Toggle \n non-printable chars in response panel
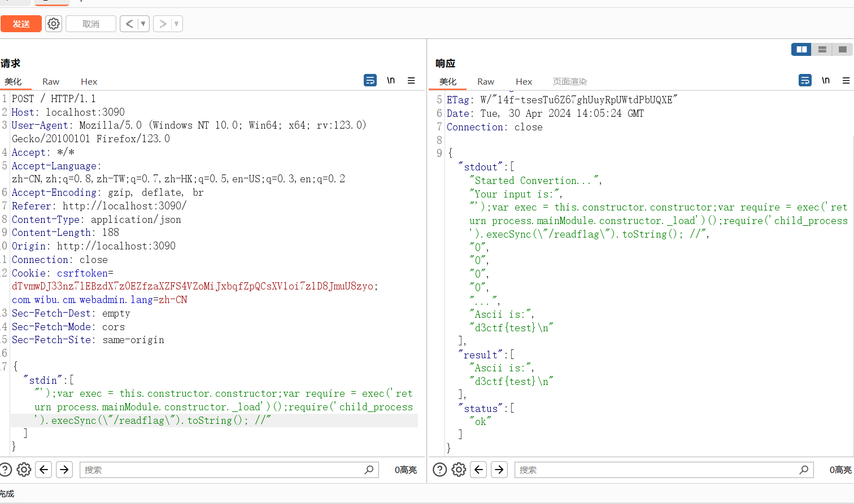Screen dimensions: 854x504 tap(826, 81)
